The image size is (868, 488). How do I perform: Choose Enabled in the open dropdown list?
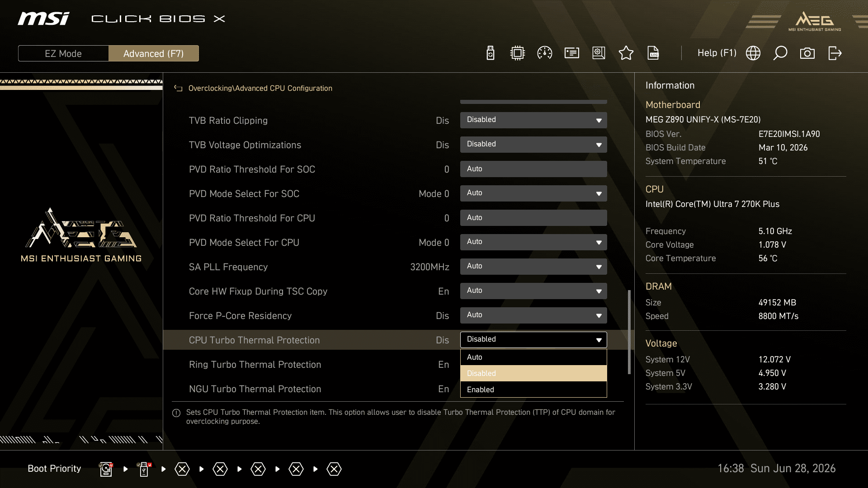[533, 389]
